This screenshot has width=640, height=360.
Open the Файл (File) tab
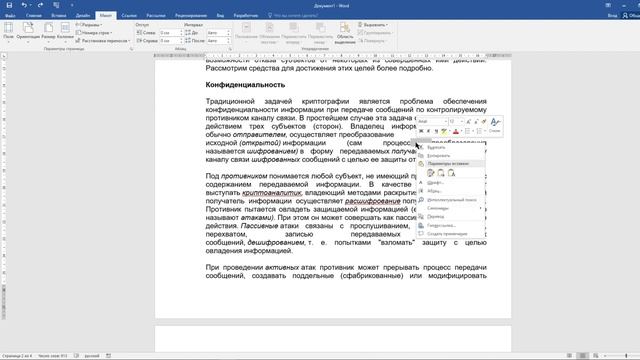coord(10,16)
